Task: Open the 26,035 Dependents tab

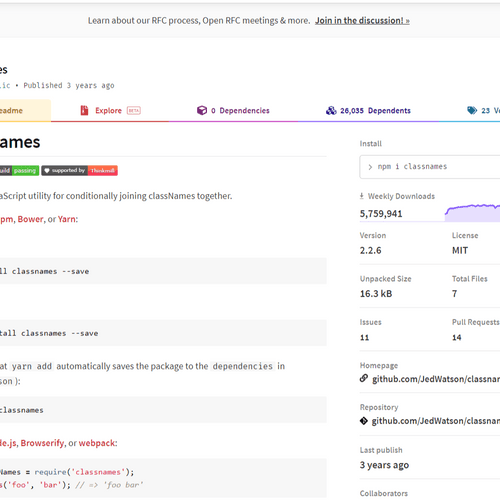Action: (x=368, y=111)
